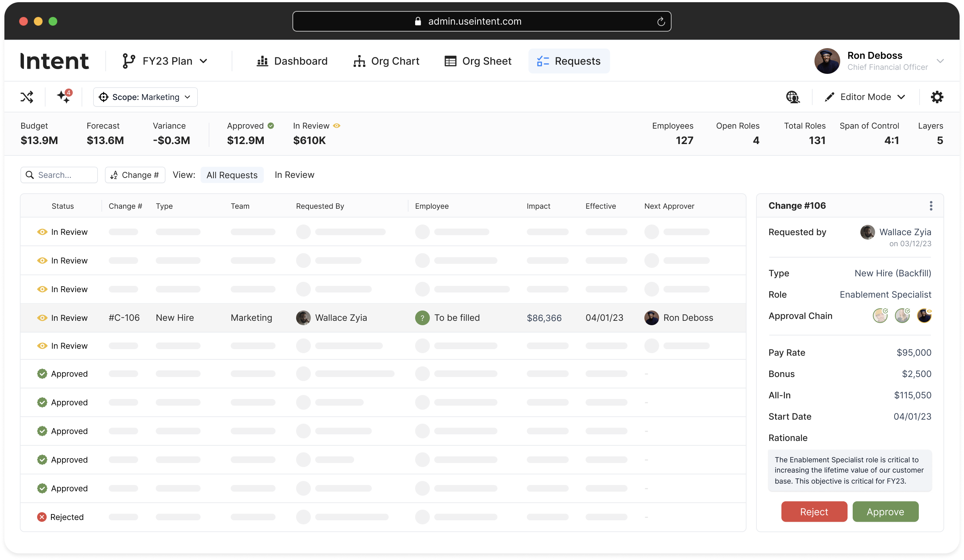
Task: Click the globe search icon
Action: pyautogui.click(x=793, y=97)
